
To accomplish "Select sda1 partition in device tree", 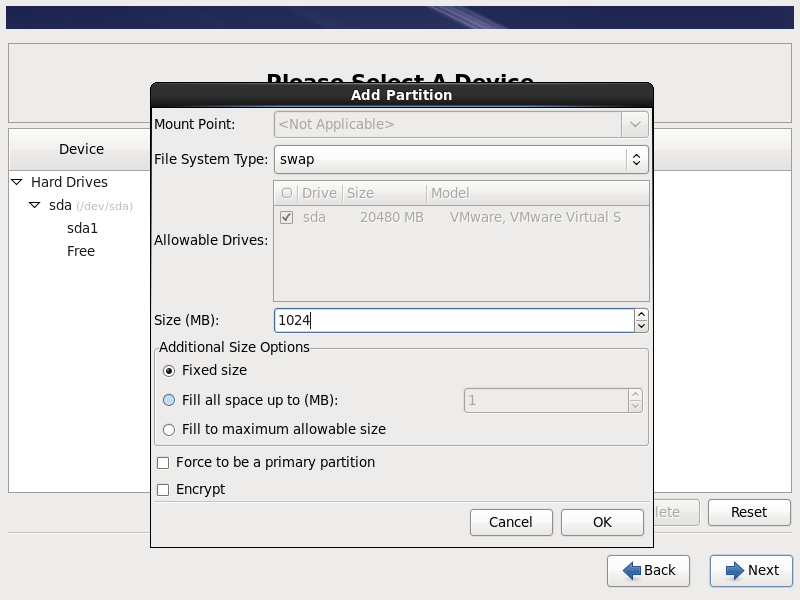I will pyautogui.click(x=82, y=228).
